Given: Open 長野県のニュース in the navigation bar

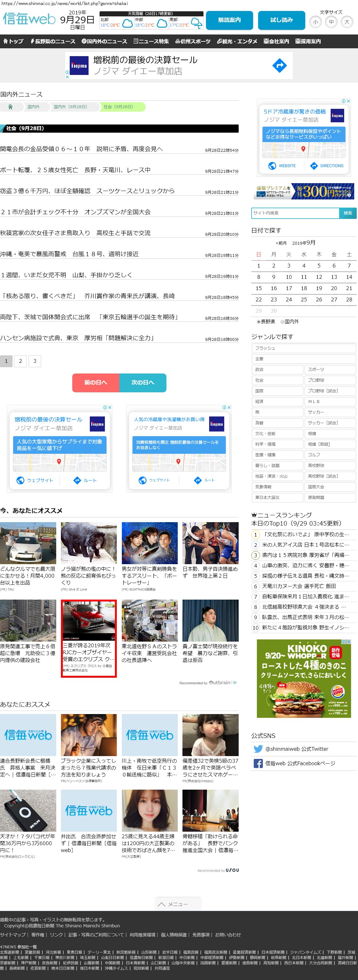Looking at the screenshot, I should (x=53, y=41).
